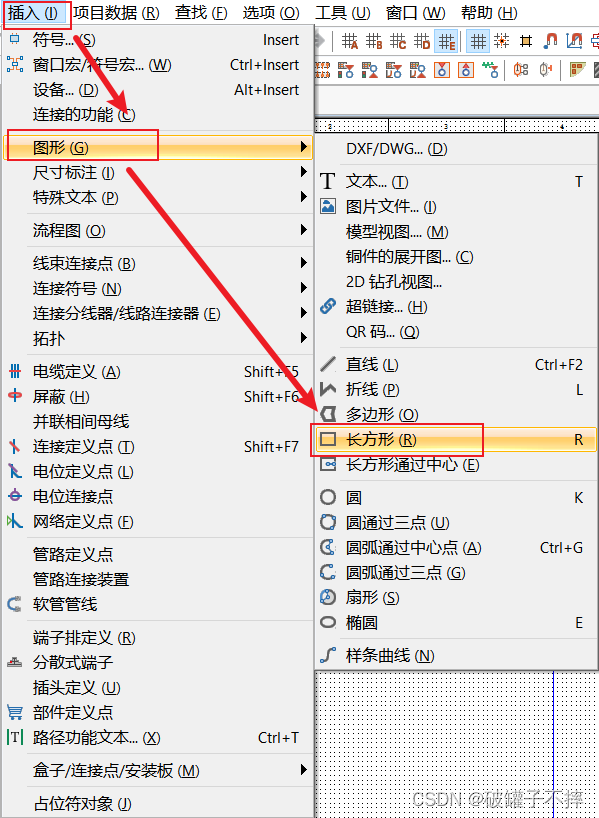Image resolution: width=599 pixels, height=818 pixels.
Task: Expand the 拓扑 submenu
Action: 158,339
